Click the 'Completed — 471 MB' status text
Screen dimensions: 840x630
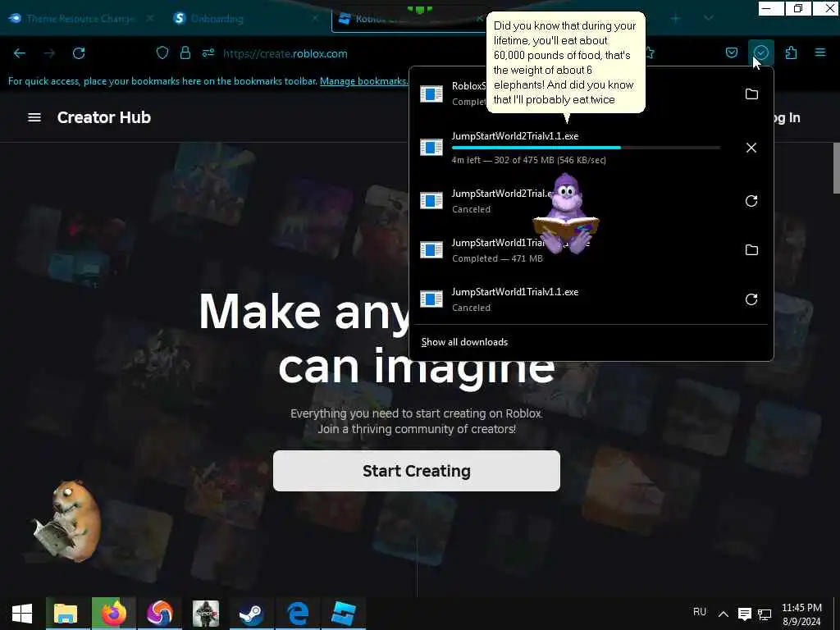click(497, 258)
